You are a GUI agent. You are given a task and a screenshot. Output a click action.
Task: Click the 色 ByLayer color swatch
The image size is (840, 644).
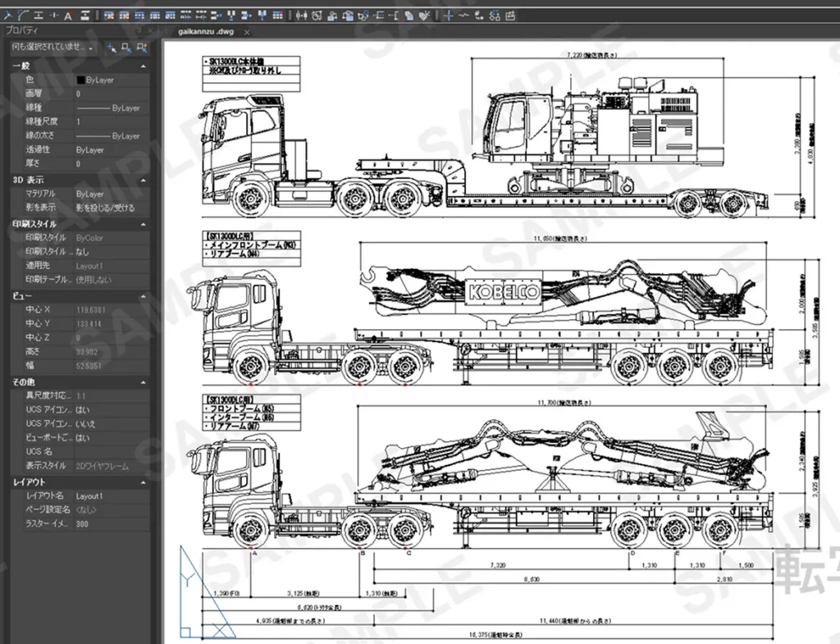pyautogui.click(x=81, y=80)
